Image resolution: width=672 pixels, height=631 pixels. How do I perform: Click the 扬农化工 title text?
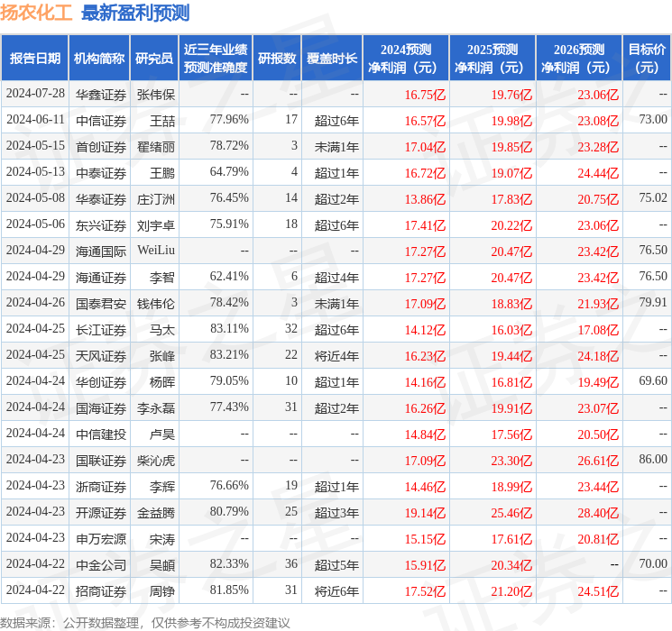pyautogui.click(x=36, y=13)
